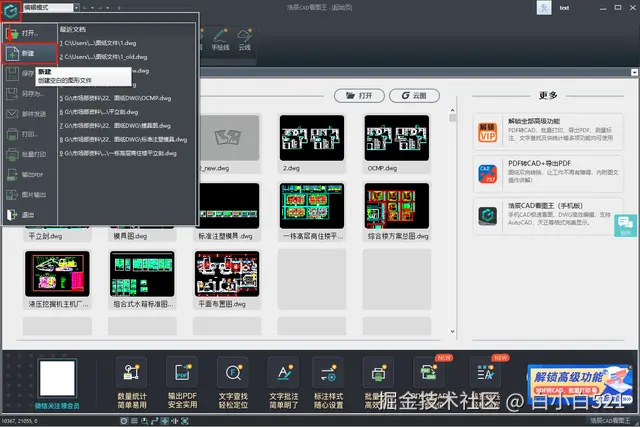This screenshot has width=640, height=427.
Task: Click the coordinates readout 10367, 21055, 0
Action: pyautogui.click(x=20, y=421)
